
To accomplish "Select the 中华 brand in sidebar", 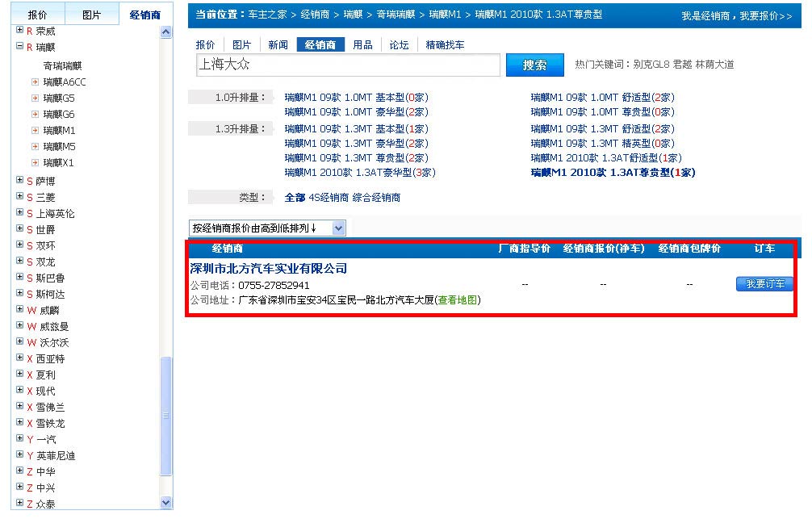I will pos(45,472).
